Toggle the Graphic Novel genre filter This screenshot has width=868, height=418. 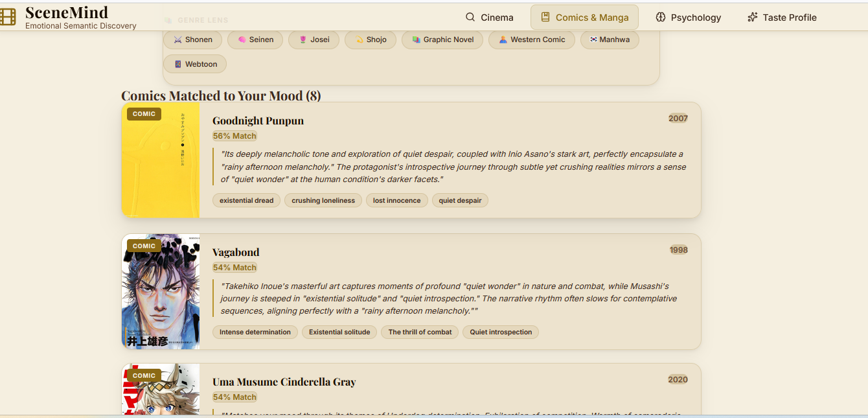[x=442, y=40]
